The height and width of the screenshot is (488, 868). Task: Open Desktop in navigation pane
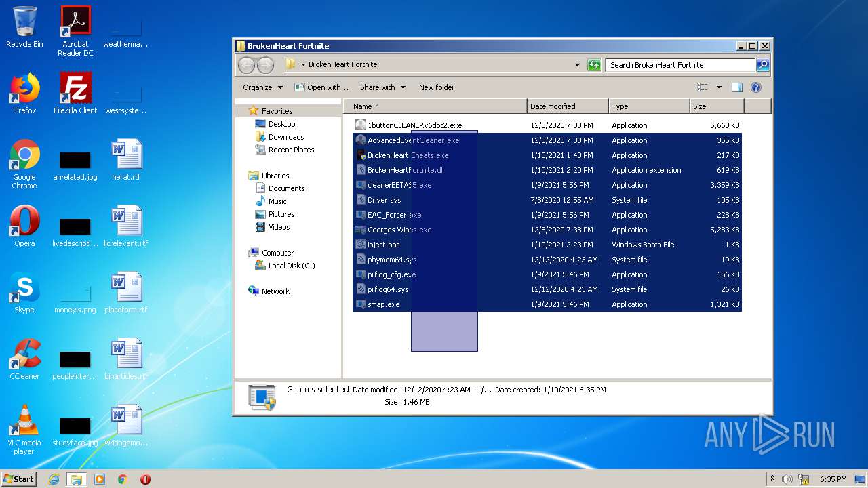click(275, 124)
